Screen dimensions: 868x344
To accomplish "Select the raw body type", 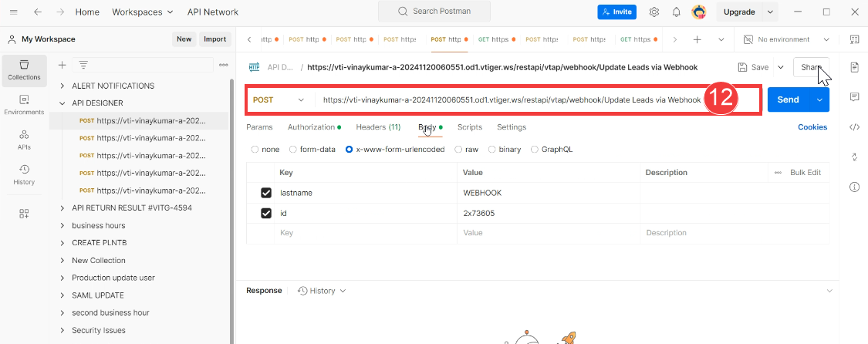I will coord(458,150).
